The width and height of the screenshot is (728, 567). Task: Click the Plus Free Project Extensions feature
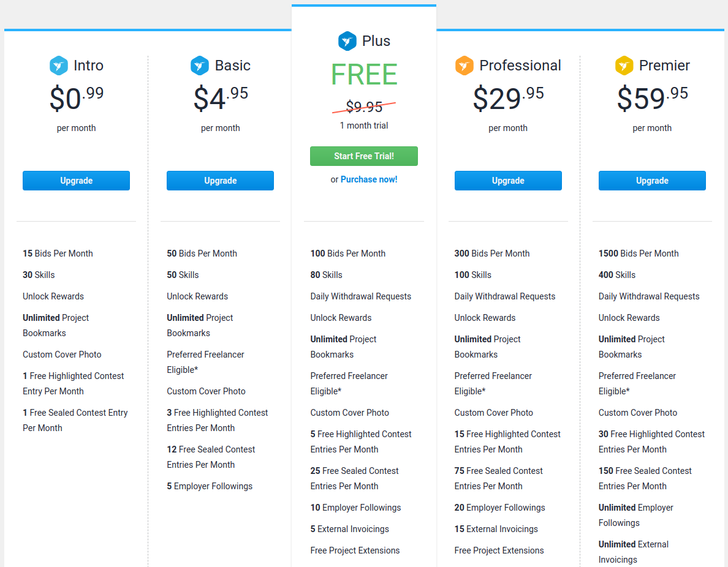(355, 550)
